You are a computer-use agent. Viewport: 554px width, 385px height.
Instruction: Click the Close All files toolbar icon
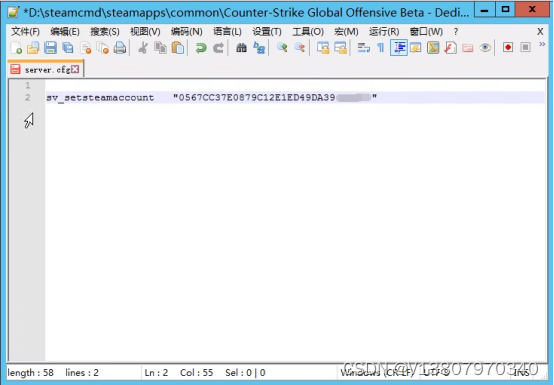(x=103, y=47)
